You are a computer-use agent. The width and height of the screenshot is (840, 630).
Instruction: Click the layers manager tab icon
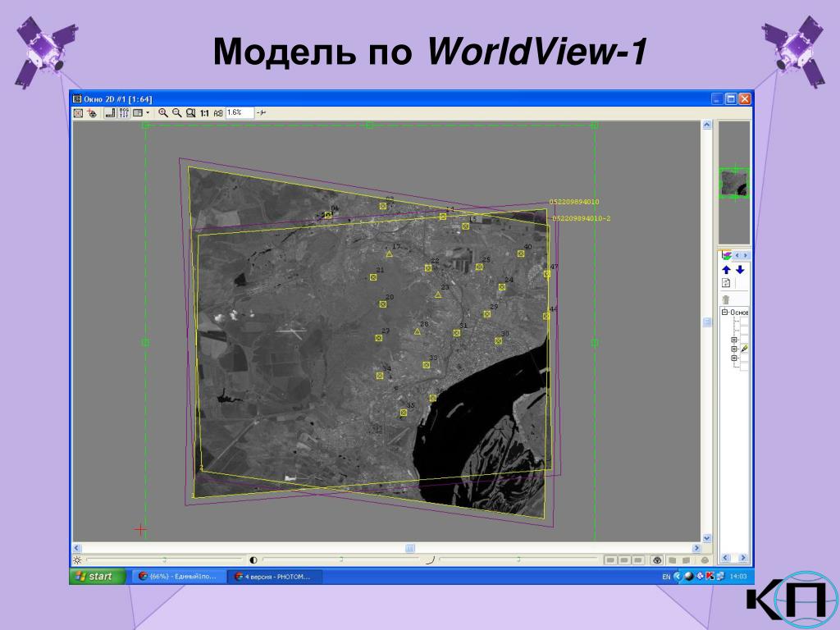pos(727,256)
